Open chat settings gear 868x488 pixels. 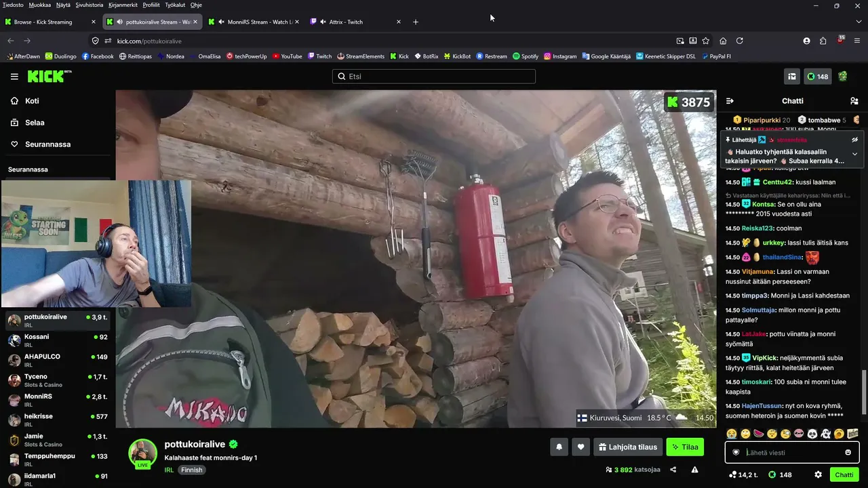(x=818, y=475)
